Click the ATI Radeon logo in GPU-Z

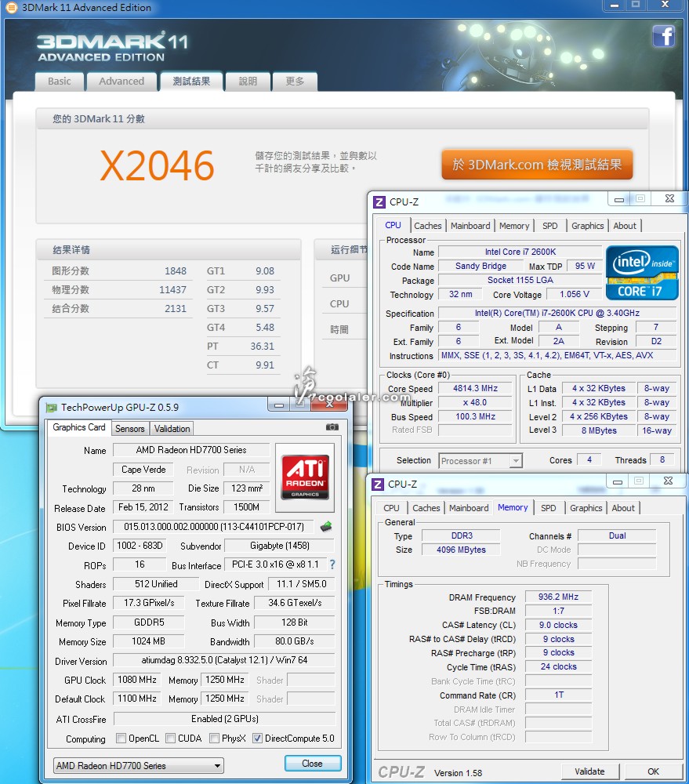click(305, 477)
